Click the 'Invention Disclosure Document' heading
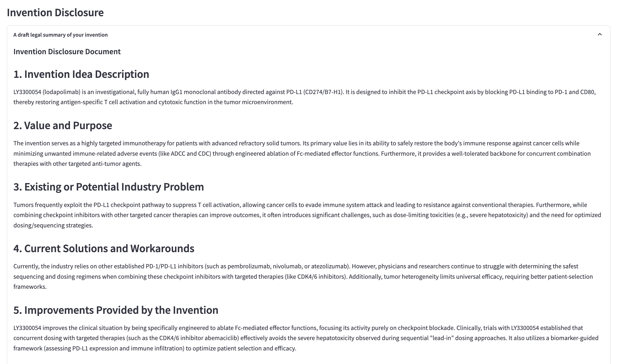 coord(67,52)
